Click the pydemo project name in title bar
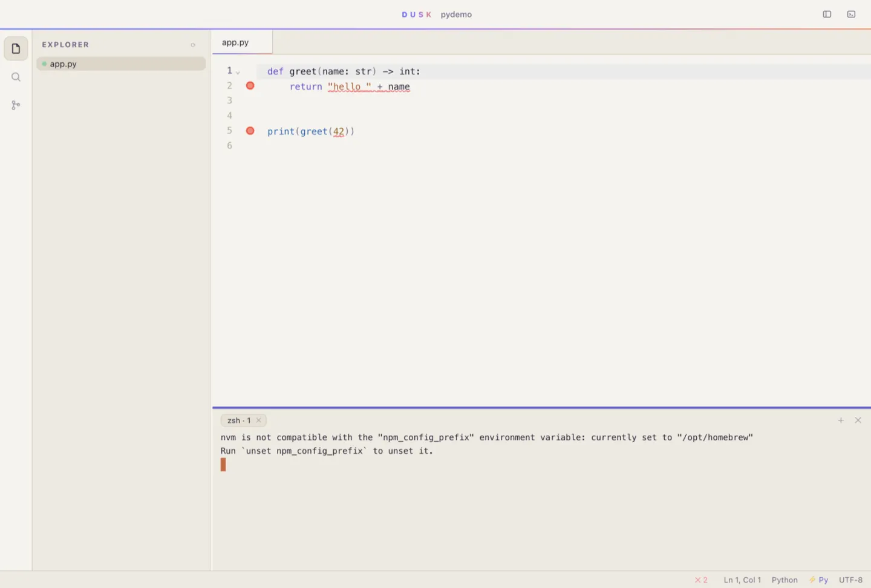871x588 pixels. tap(456, 15)
